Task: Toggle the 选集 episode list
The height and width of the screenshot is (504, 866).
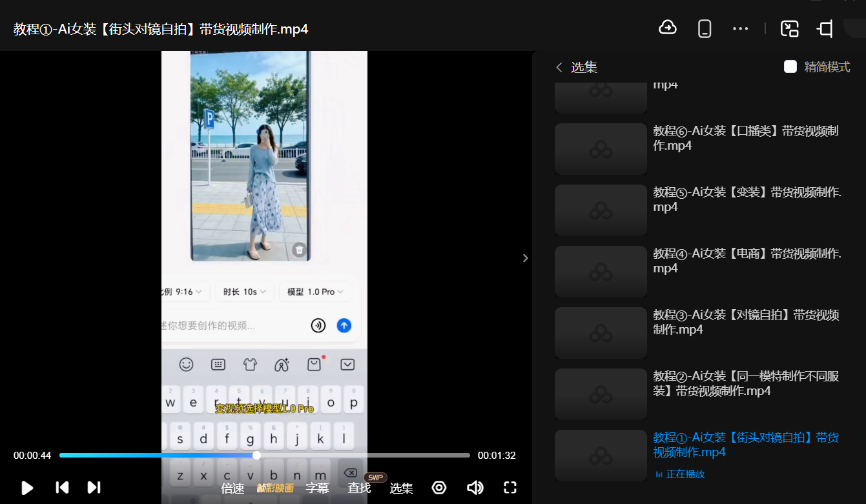Action: [x=401, y=489]
